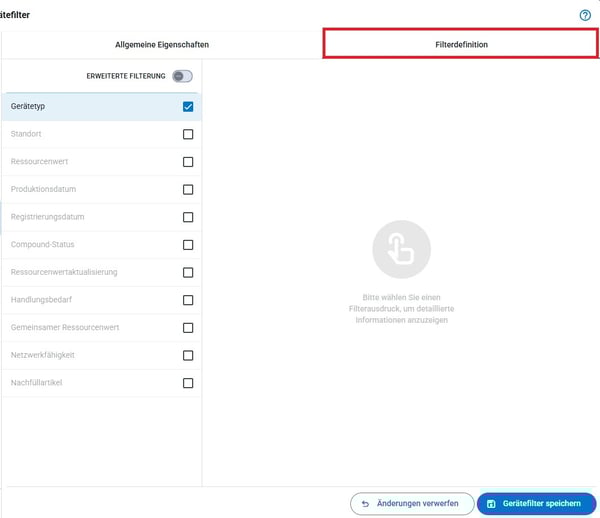This screenshot has height=518, width=600.
Task: Check the Nachfüllartikel checkbox
Action: (188, 383)
